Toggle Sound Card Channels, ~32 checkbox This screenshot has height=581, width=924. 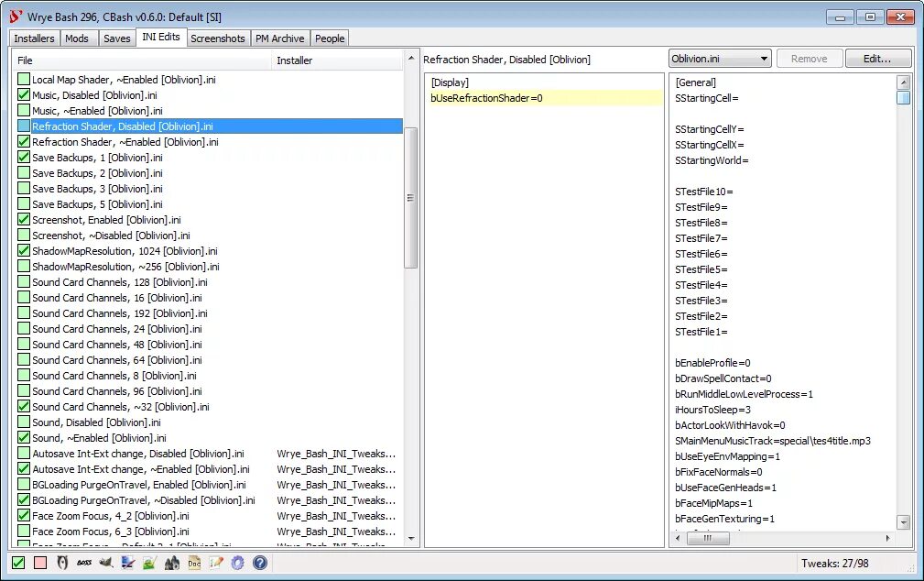[x=24, y=406]
